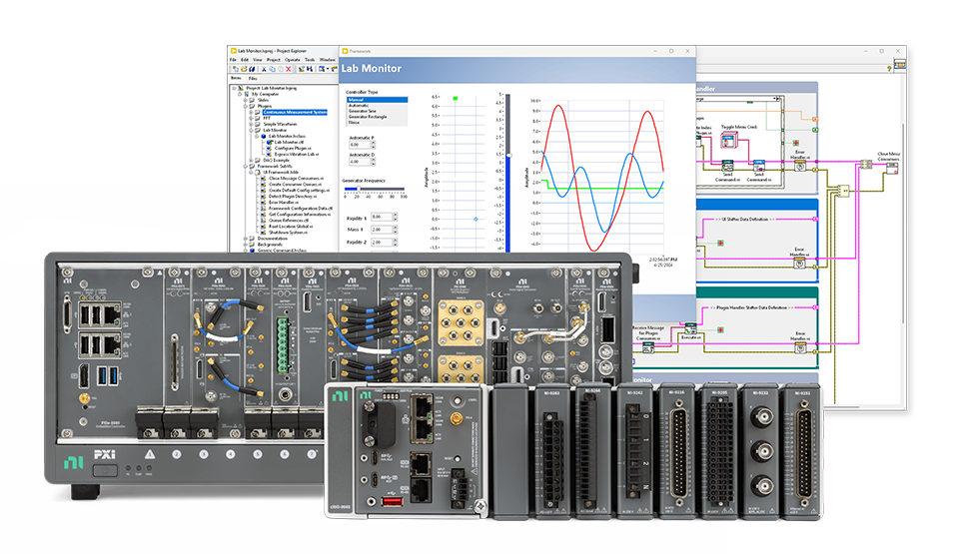The image size is (959, 560).
Task: Open View menu in Project Explorer
Action: coord(258,60)
